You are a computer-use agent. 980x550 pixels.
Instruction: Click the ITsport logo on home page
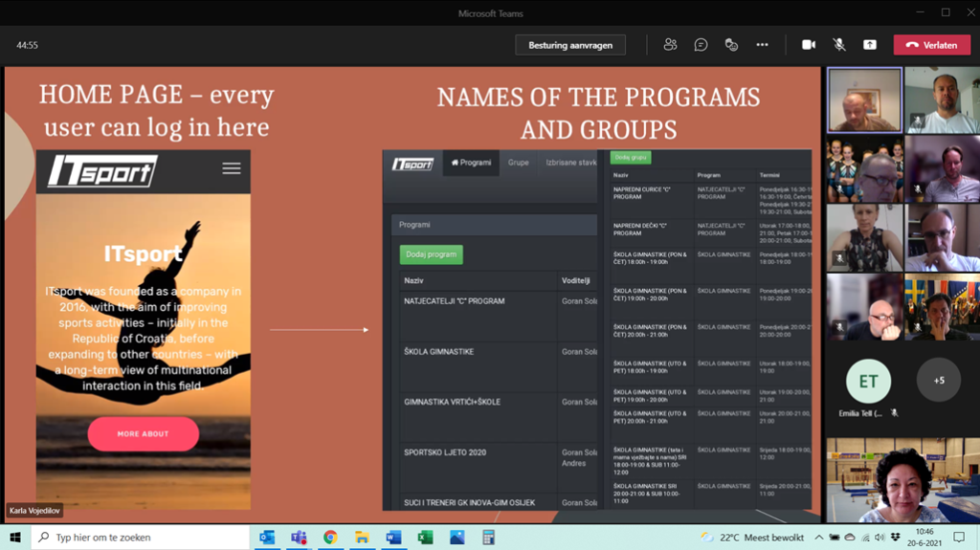pos(103,170)
